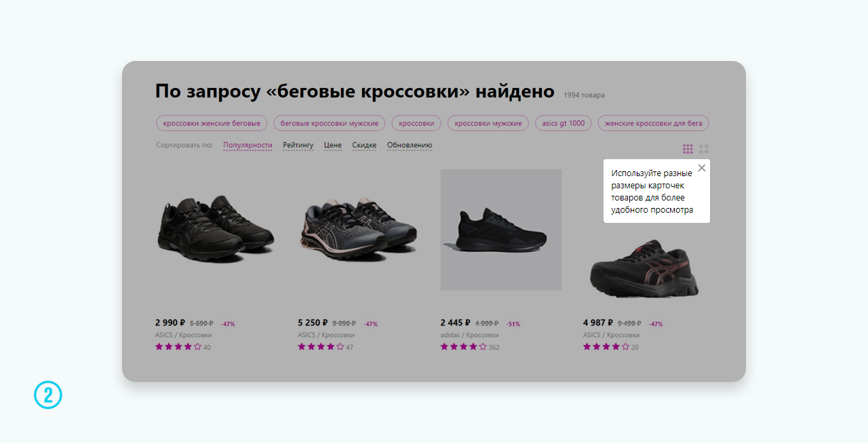Screen dimensions: 868x443
Task: Open 'ASICS / Кроссовки' title under 4 987 ₽
Action: (612, 335)
